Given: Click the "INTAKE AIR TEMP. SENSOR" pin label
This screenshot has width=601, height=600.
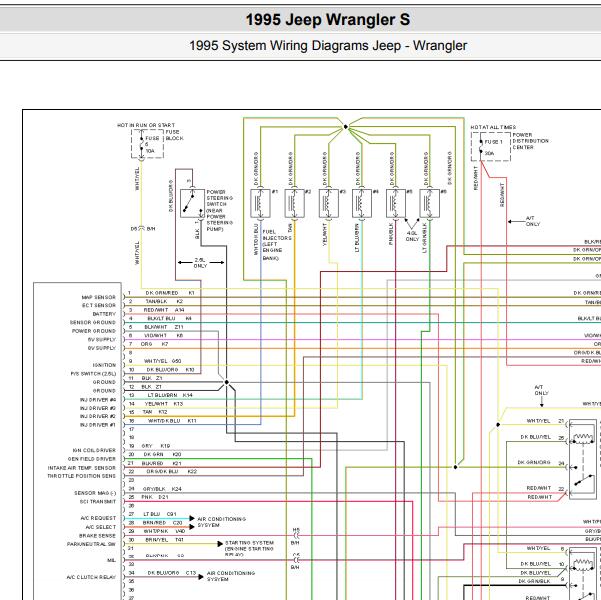Looking at the screenshot, I should coord(82,468).
